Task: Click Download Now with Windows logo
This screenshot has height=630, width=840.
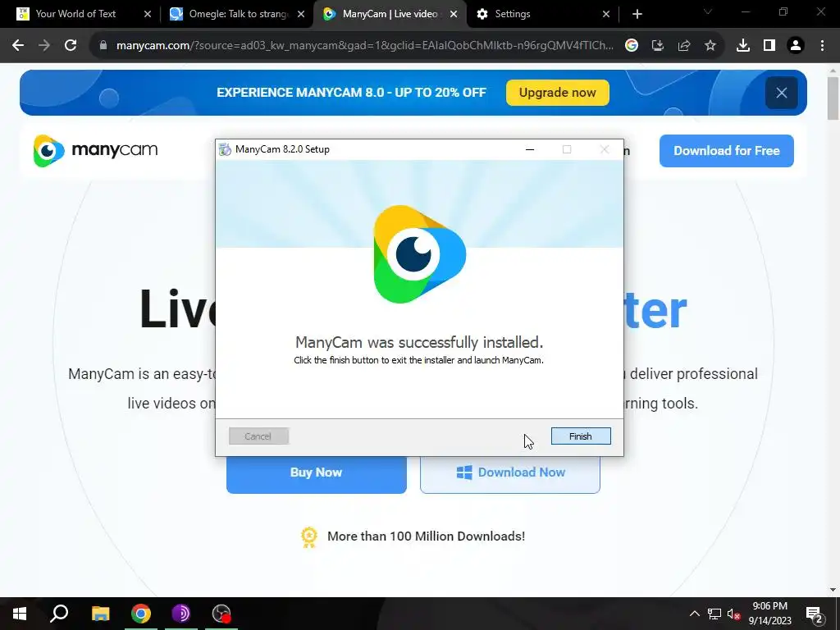Action: point(510,472)
